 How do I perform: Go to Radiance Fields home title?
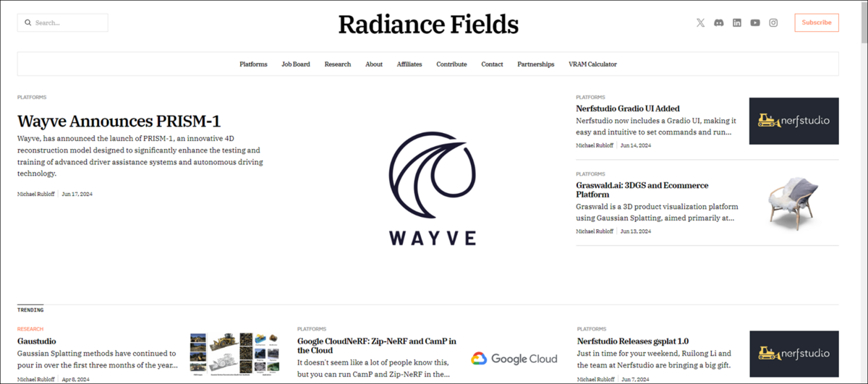click(428, 25)
